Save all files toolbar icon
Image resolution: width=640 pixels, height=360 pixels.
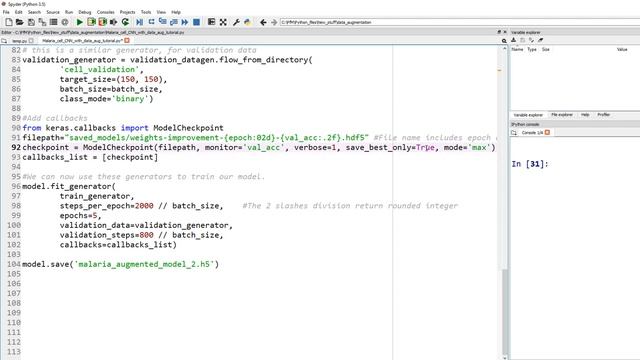pyautogui.click(x=42, y=22)
